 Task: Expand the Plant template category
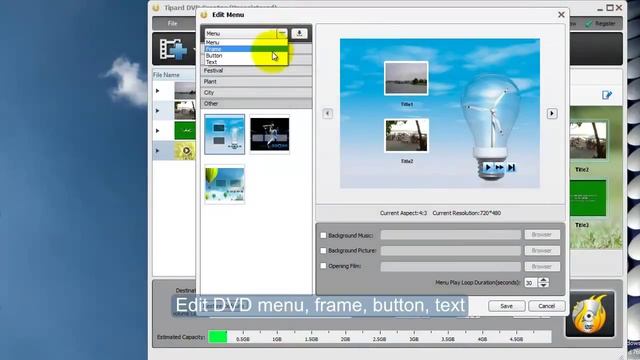pyautogui.click(x=256, y=82)
